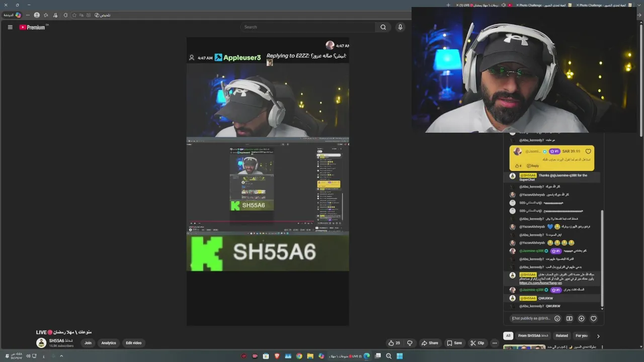Send a heart reaction in chat
Screen dimensions: 644x362
click(594, 318)
